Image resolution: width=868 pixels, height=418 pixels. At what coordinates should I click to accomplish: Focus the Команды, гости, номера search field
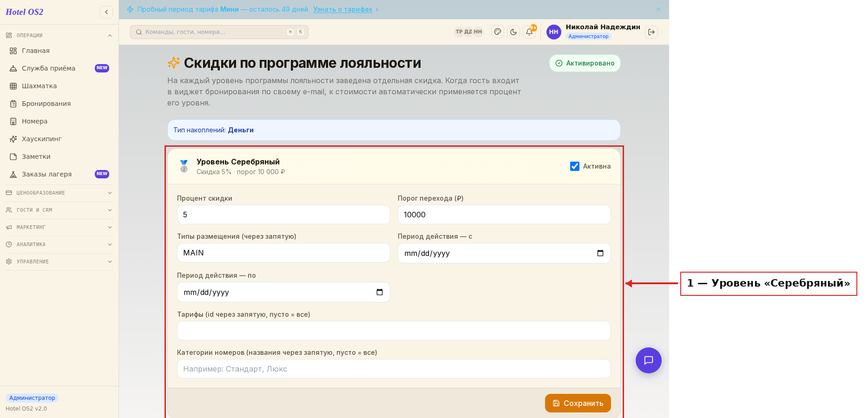[219, 32]
